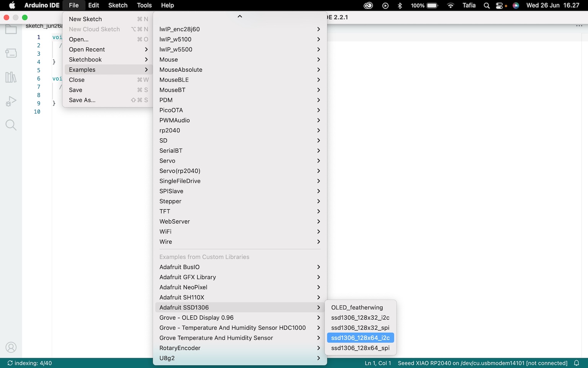Open the File menu
This screenshot has width=588, height=368.
coord(74,5)
